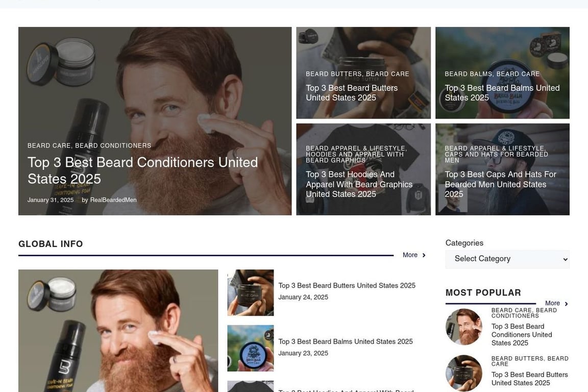Click round Beard Conditioners thumbnail in Most Popular
Viewport: 588px width, 392px height.
[x=464, y=327]
